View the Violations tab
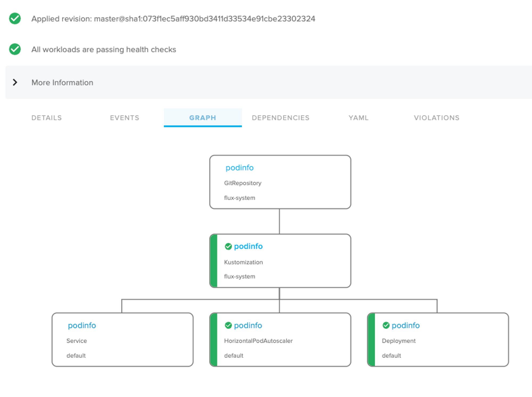532x397 pixels. point(437,118)
